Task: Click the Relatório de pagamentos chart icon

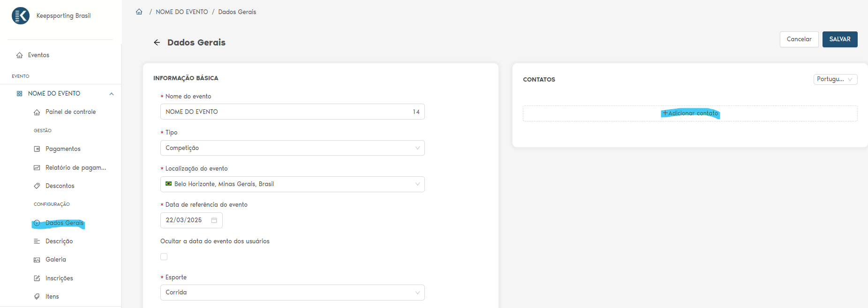Action: (x=37, y=168)
